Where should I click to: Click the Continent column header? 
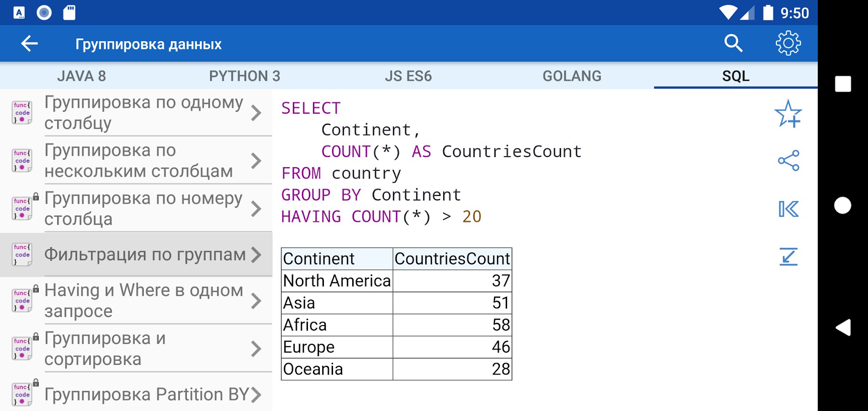coord(337,259)
